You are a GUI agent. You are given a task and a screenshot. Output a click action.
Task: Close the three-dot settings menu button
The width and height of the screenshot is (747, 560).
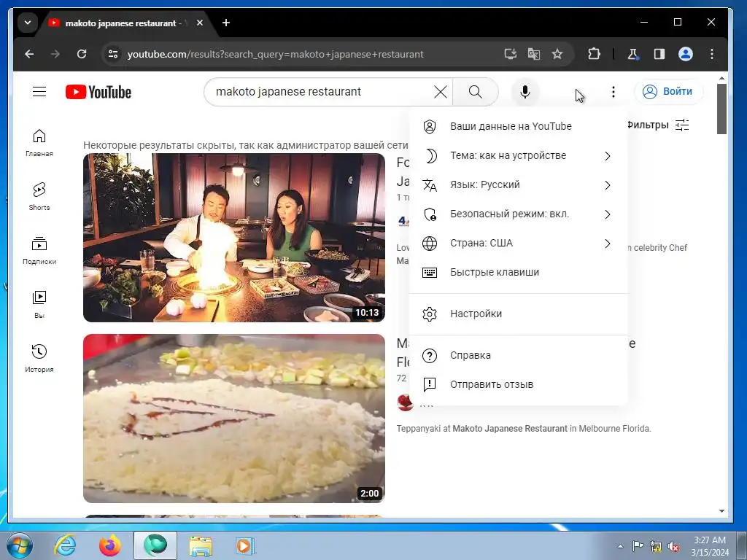613,91
